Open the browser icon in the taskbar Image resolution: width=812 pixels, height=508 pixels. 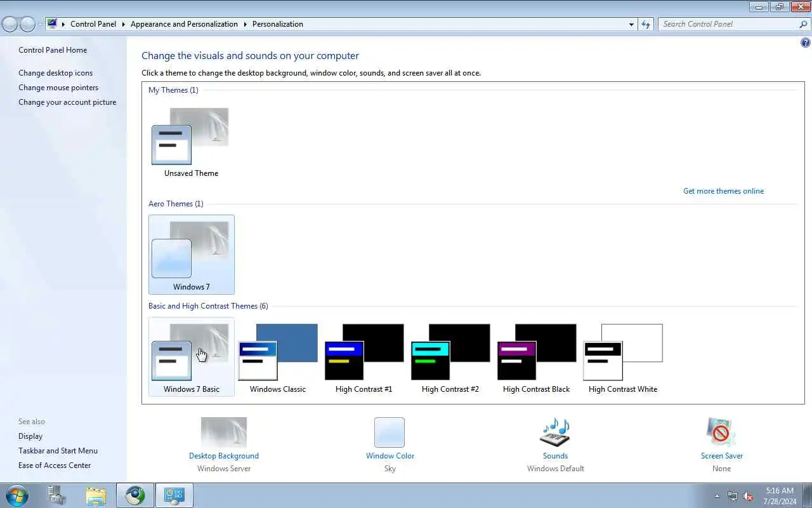tap(134, 495)
